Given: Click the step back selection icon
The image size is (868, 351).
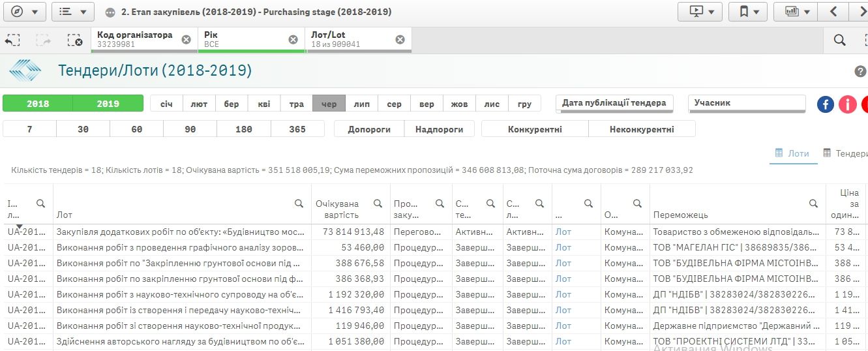Looking at the screenshot, I should pos(12,40).
